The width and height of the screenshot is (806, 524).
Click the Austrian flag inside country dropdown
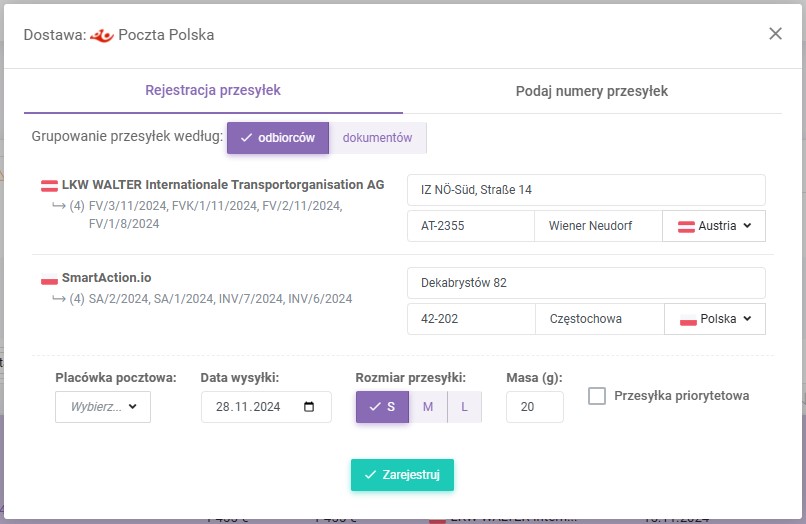click(x=686, y=226)
